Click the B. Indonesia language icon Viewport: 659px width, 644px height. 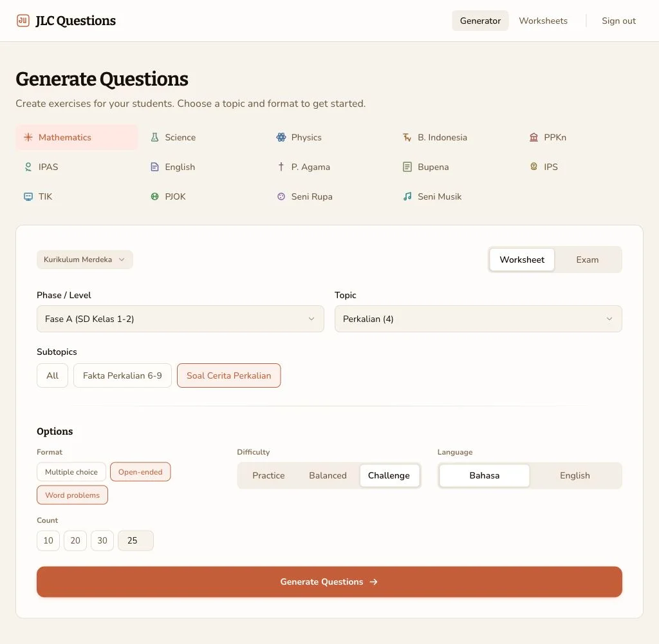(407, 137)
